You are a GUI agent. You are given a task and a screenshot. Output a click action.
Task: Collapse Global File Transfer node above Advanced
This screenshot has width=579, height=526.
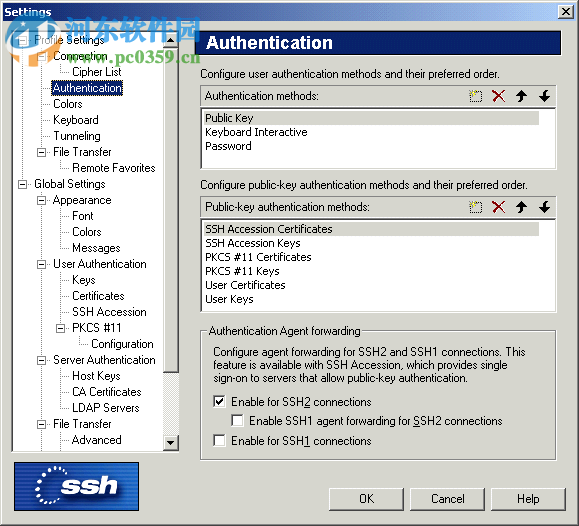(x=42, y=424)
